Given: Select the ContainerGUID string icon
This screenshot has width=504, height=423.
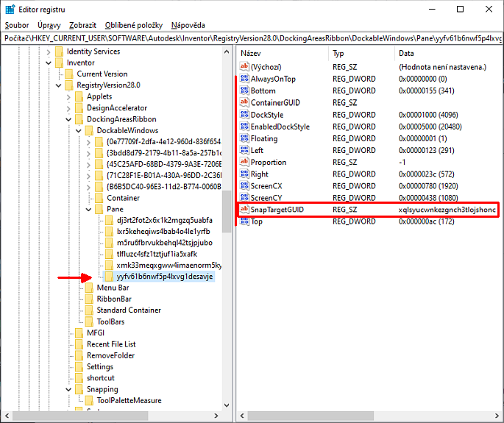Looking at the screenshot, I should click(244, 102).
